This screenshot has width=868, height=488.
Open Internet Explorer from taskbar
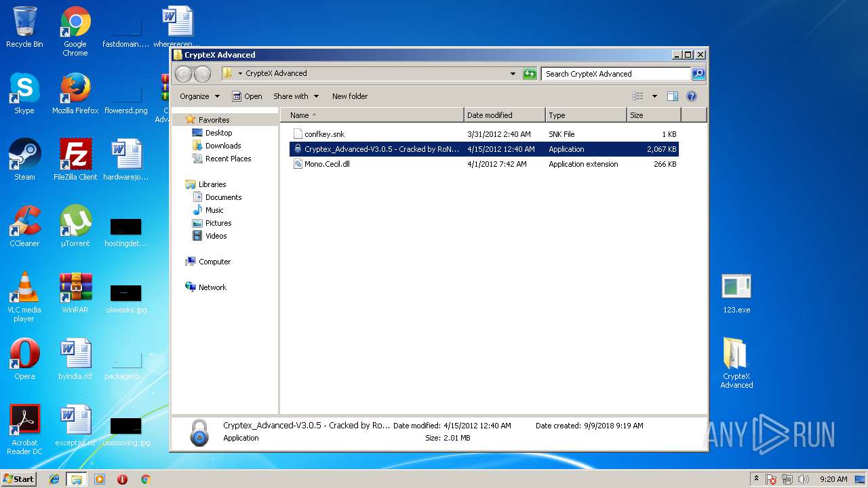pyautogui.click(x=54, y=479)
